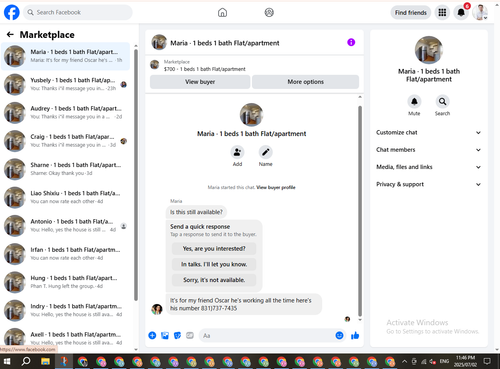Open the Yusbely conversation

[x=65, y=84]
